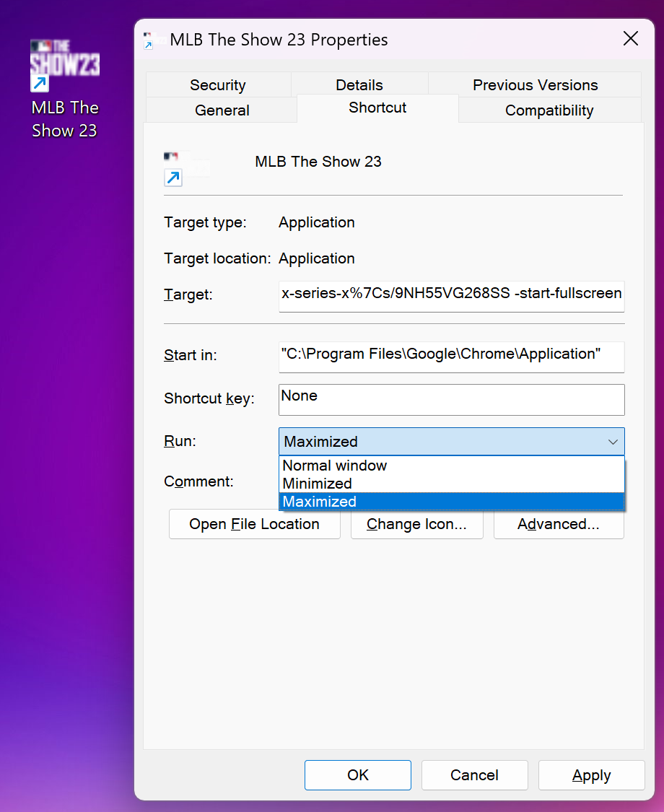
Task: Select the Shortcut tab
Action: [377, 108]
